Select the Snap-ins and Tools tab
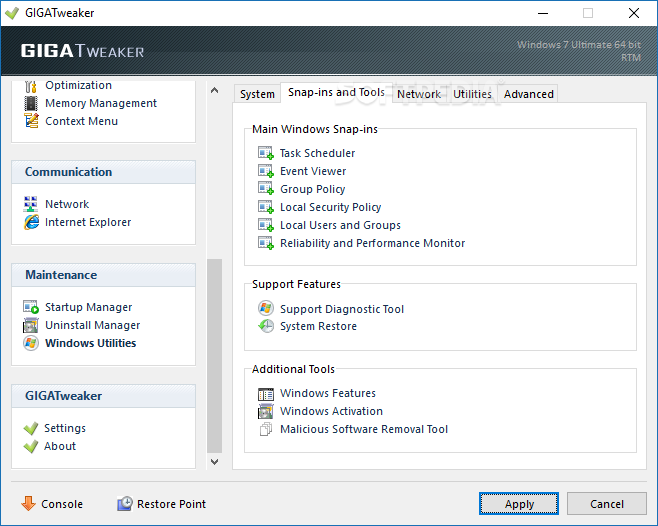The width and height of the screenshot is (658, 526). tap(336, 92)
